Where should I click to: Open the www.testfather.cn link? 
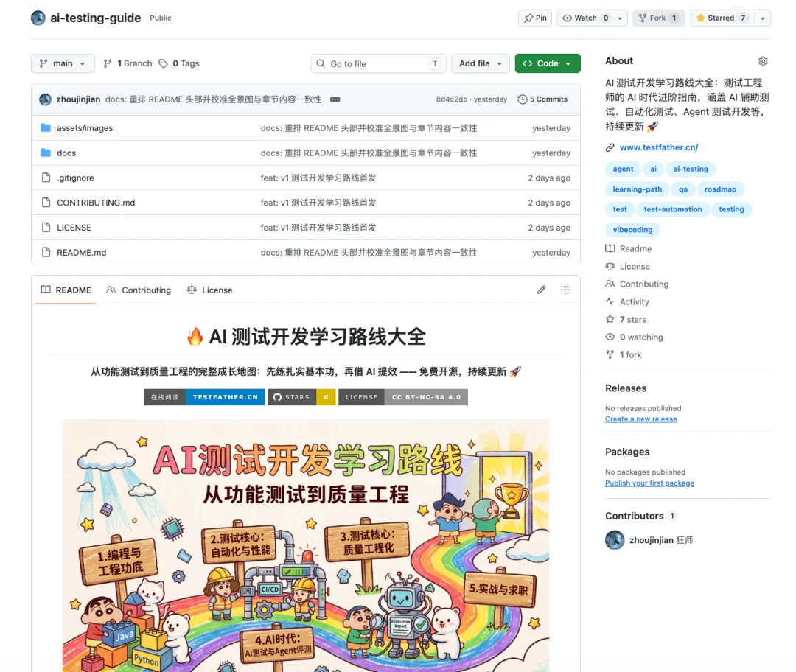pos(658,147)
